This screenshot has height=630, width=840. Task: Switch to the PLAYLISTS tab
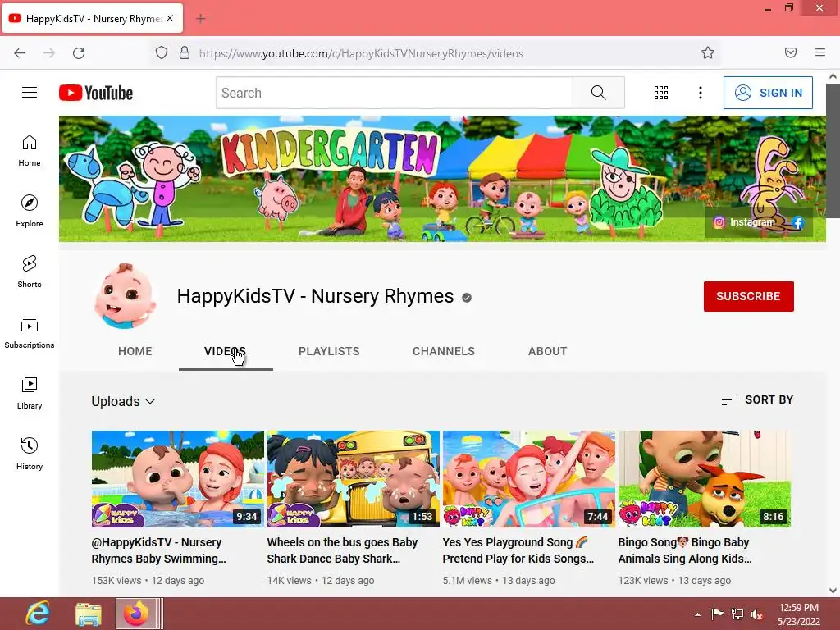click(x=329, y=351)
